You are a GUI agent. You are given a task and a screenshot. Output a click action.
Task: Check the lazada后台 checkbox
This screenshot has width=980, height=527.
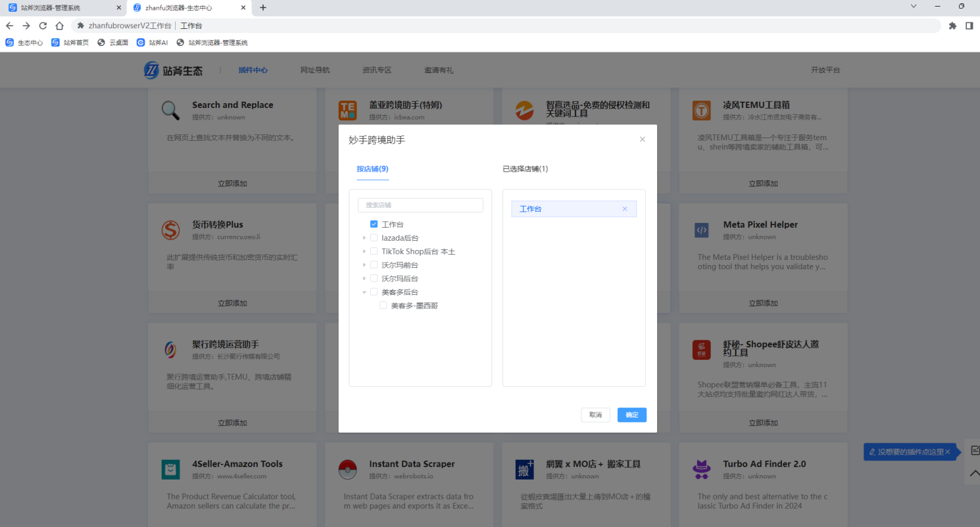tap(374, 238)
